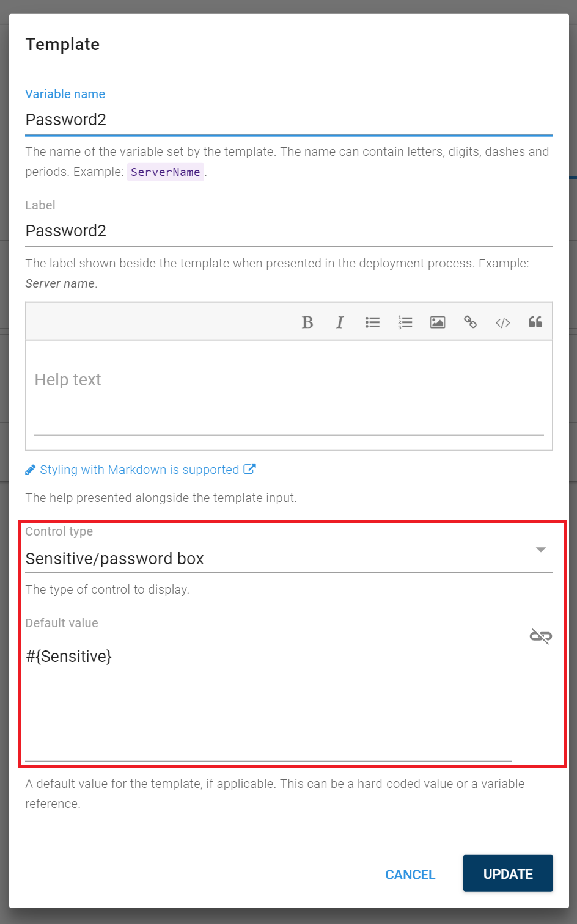The width and height of the screenshot is (577, 924).
Task: Click the pencil icon beside the Markdown link
Action: click(x=31, y=469)
